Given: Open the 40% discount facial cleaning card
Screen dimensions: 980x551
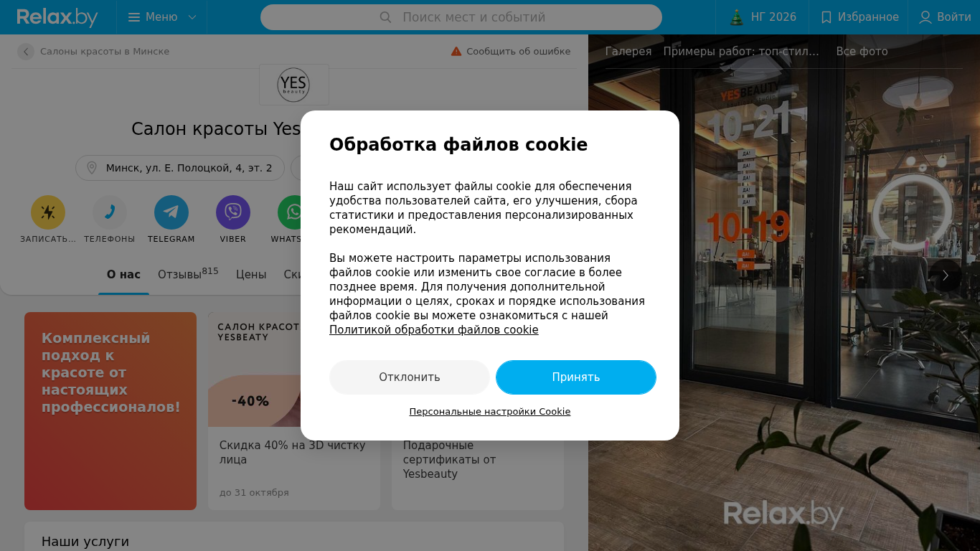Looking at the screenshot, I should 294,411.
